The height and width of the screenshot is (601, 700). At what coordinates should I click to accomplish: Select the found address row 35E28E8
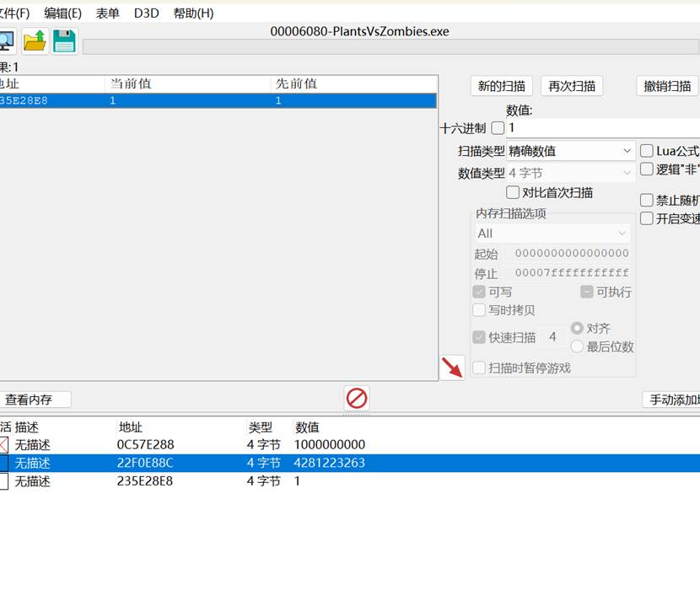[x=218, y=100]
